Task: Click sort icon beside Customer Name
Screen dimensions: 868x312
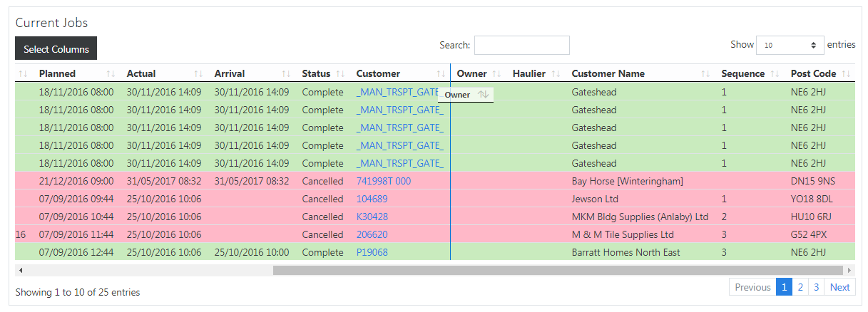Action: (705, 74)
